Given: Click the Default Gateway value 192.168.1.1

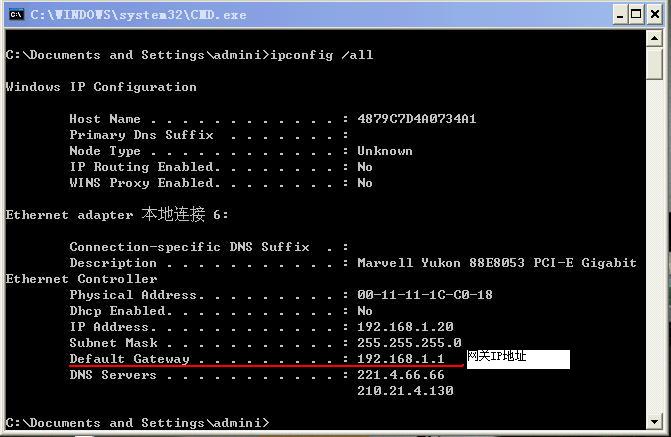Looking at the screenshot, I should tap(400, 358).
